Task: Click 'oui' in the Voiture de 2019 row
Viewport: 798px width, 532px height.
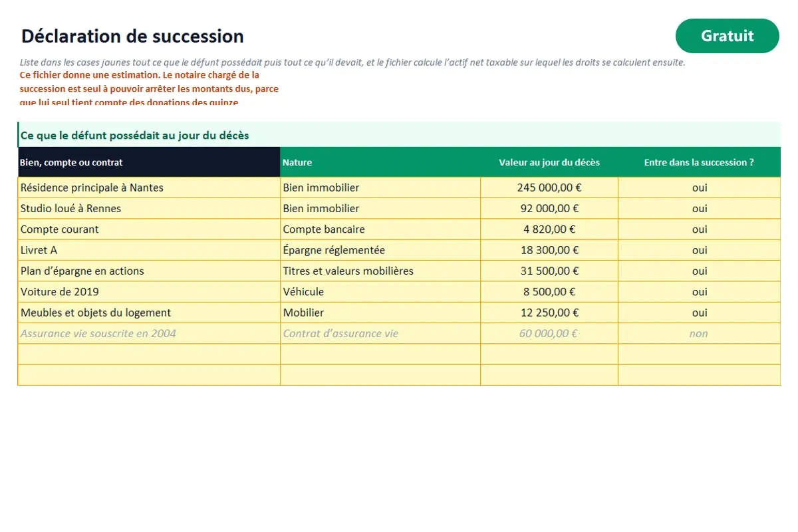Action: [x=699, y=292]
